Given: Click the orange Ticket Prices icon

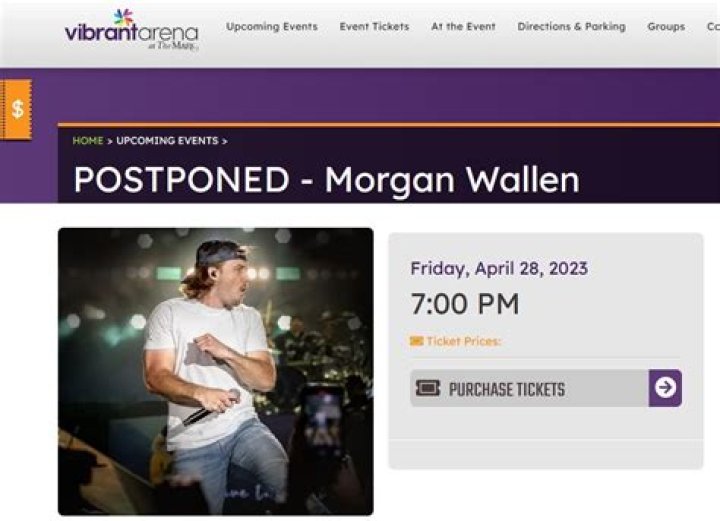Looking at the screenshot, I should pos(416,341).
